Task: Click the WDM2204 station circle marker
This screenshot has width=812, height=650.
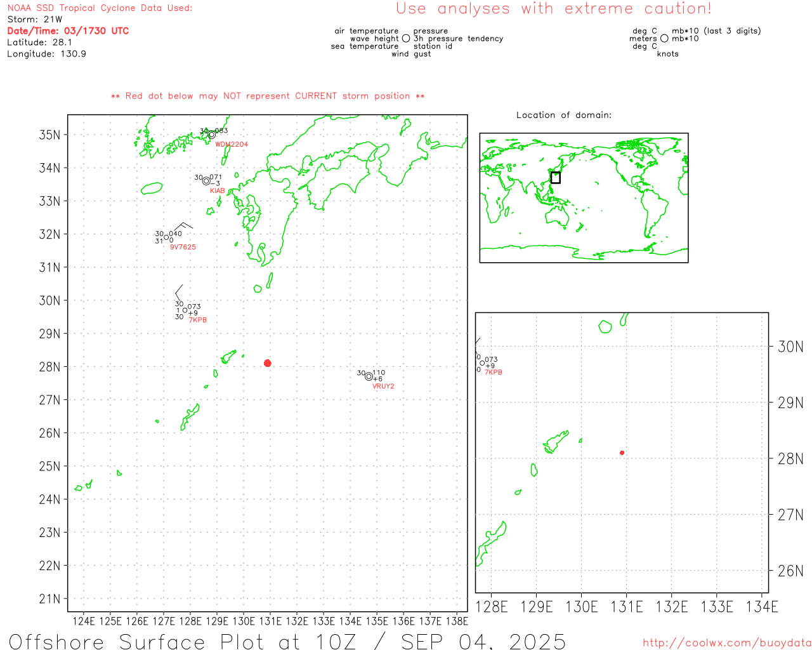Action: point(211,135)
